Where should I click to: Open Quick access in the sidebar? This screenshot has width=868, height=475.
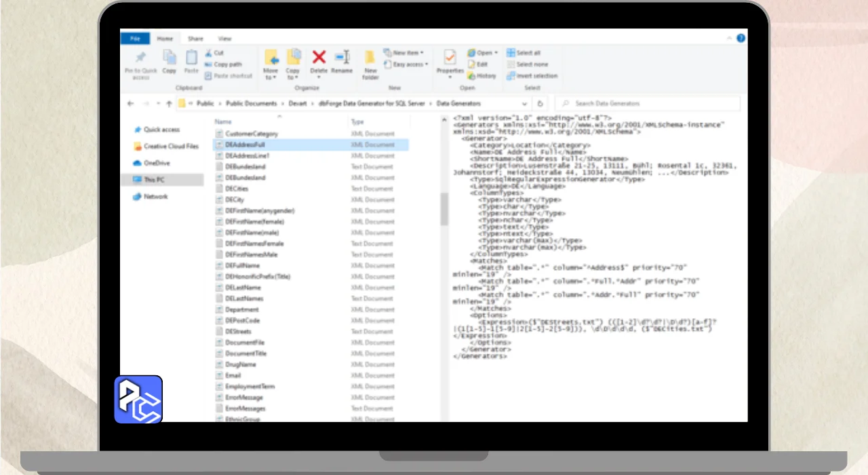pyautogui.click(x=157, y=130)
